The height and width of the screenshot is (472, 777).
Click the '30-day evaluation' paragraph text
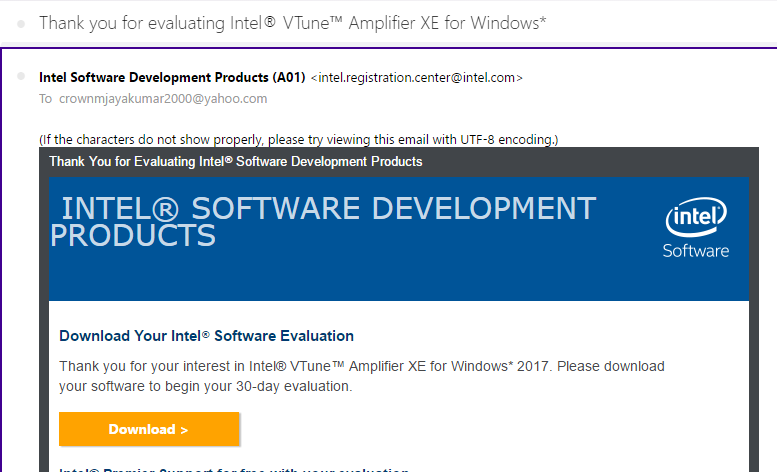click(x=362, y=376)
